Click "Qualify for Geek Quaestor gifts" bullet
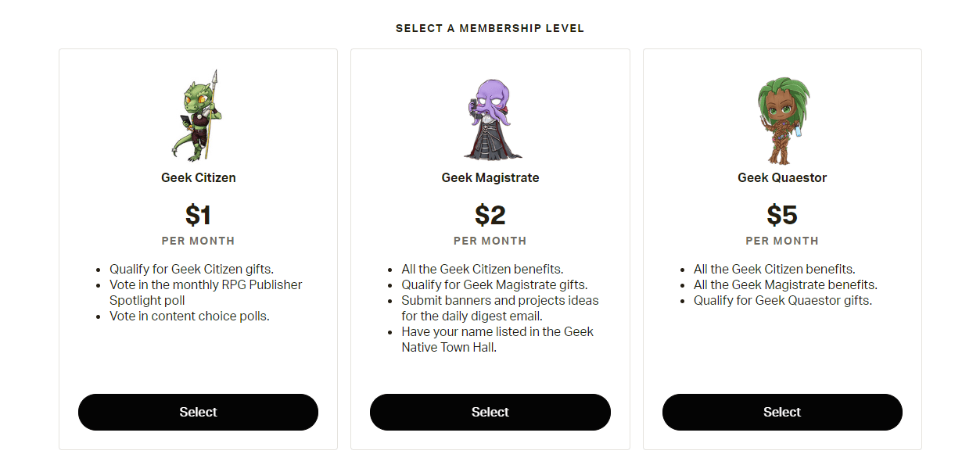980x472 pixels. tap(782, 300)
